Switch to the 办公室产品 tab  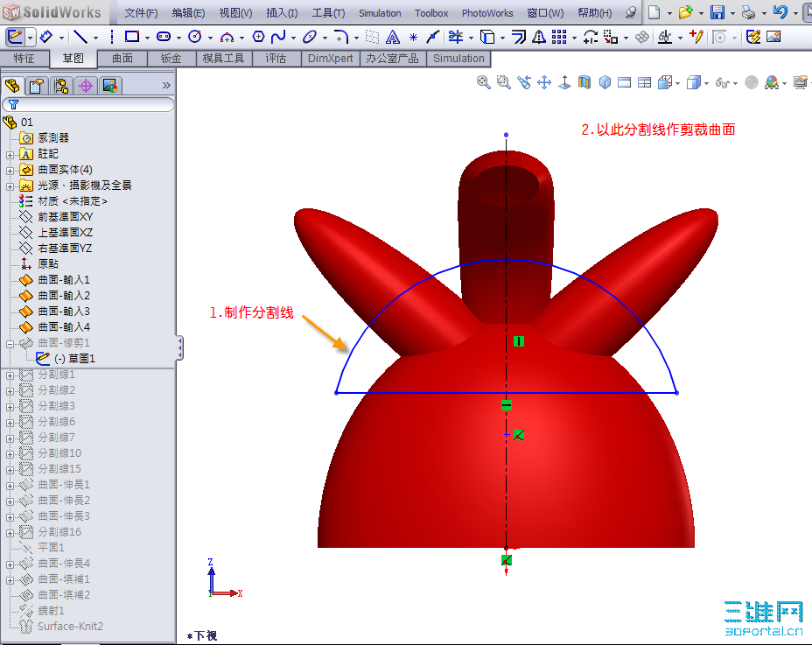click(x=393, y=59)
